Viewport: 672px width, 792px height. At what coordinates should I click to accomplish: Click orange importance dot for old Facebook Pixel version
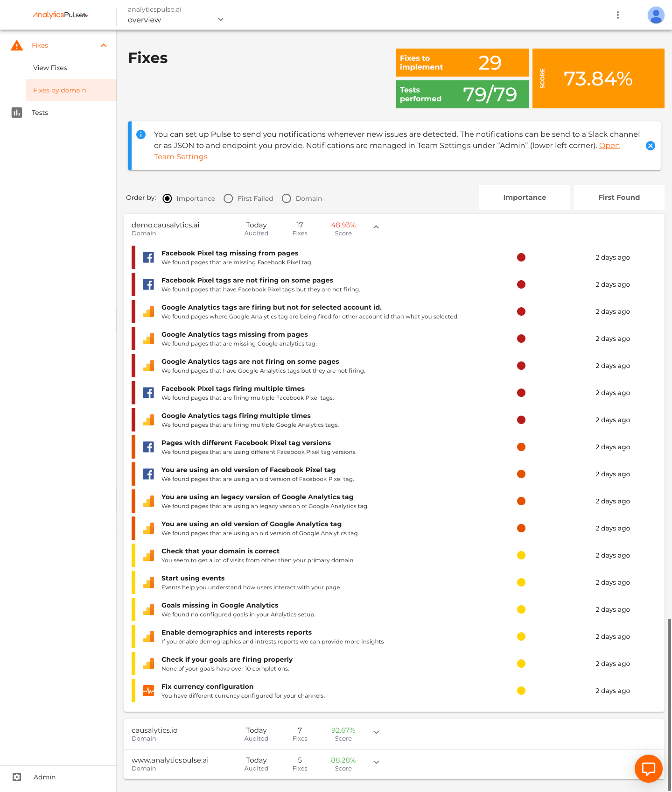(x=521, y=474)
